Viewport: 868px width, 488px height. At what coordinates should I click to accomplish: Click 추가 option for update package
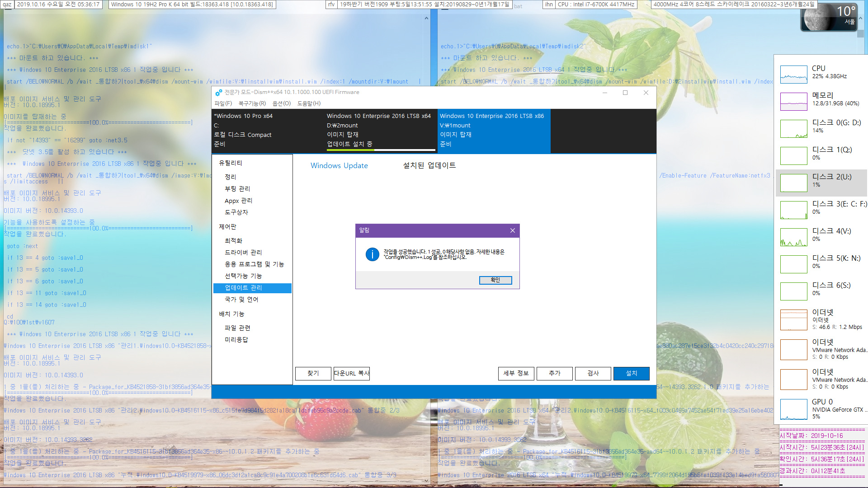click(554, 373)
